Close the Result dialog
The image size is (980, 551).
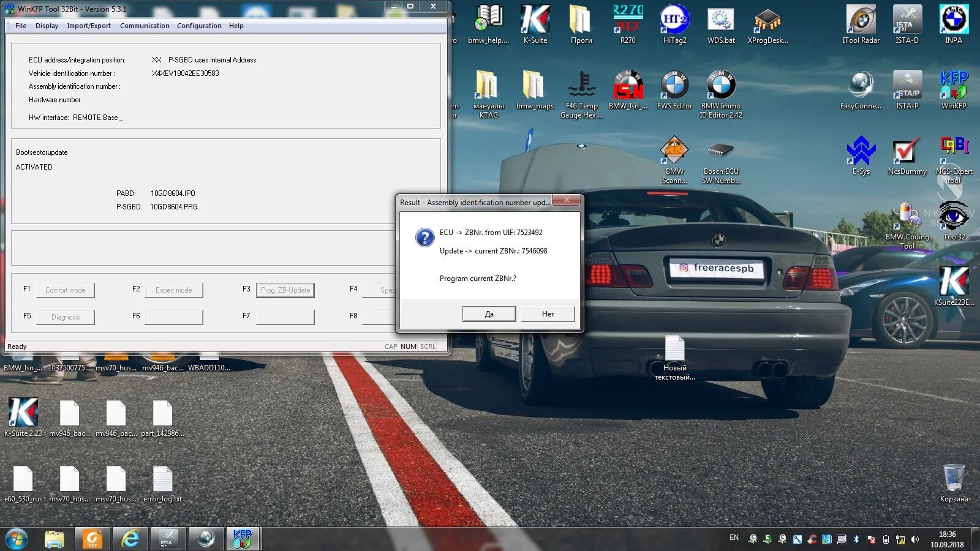(x=567, y=200)
